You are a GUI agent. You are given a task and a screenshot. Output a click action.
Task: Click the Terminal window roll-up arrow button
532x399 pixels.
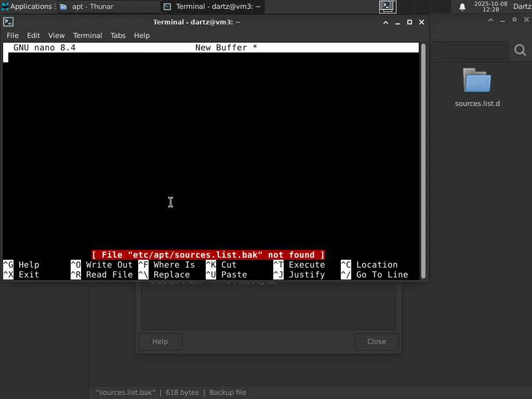[386, 22]
